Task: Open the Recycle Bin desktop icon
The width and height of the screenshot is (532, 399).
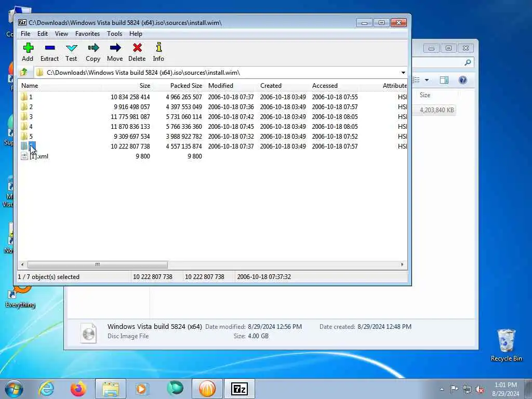Action: 506,344
